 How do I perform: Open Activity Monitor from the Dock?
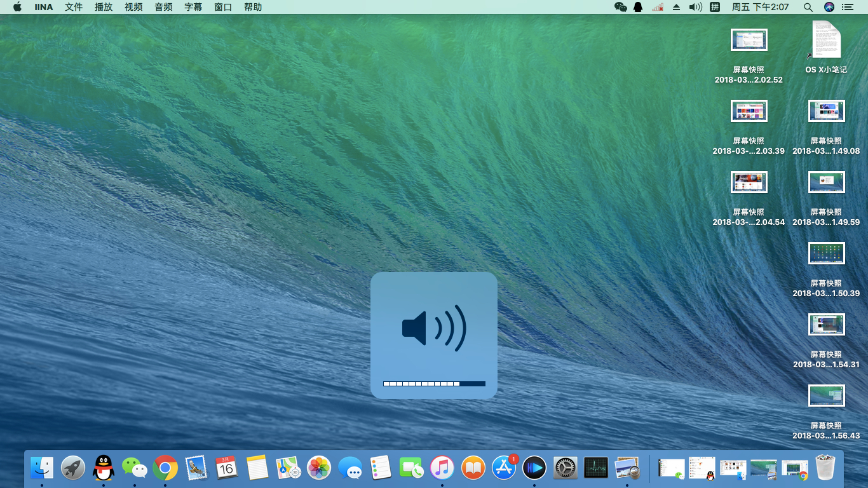[x=596, y=468]
